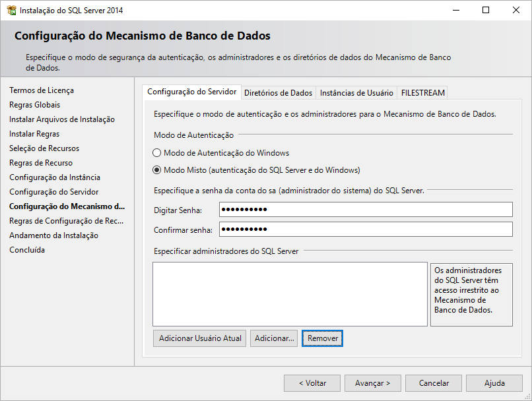
Task: Click the SQL Server administrators list box
Action: pos(290,294)
